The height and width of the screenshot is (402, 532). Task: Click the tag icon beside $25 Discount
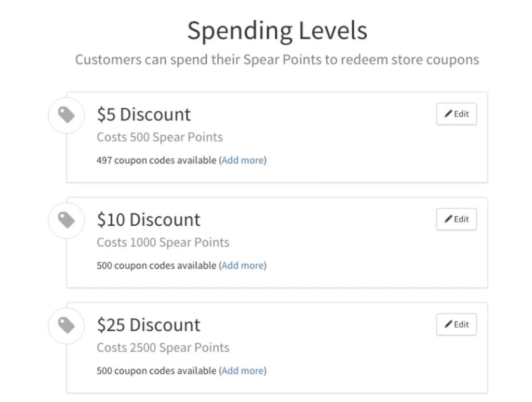(x=66, y=325)
